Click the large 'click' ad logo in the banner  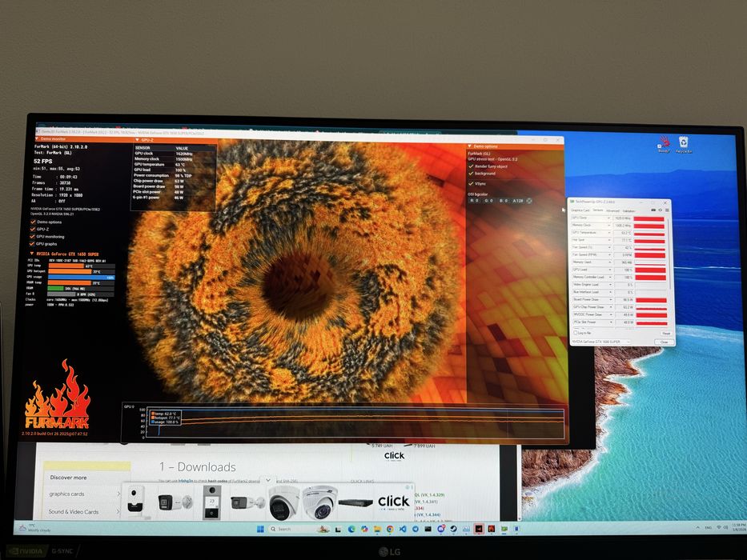[393, 502]
